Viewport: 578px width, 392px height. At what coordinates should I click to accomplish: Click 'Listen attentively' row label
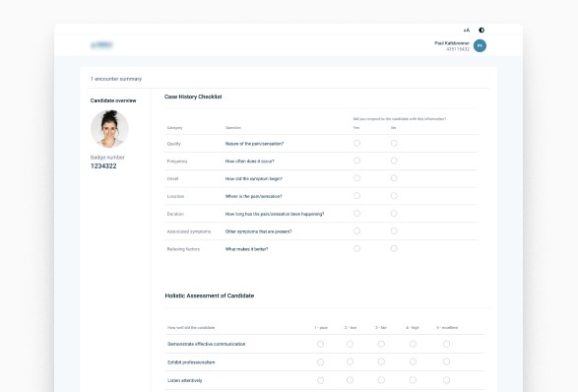(x=185, y=380)
